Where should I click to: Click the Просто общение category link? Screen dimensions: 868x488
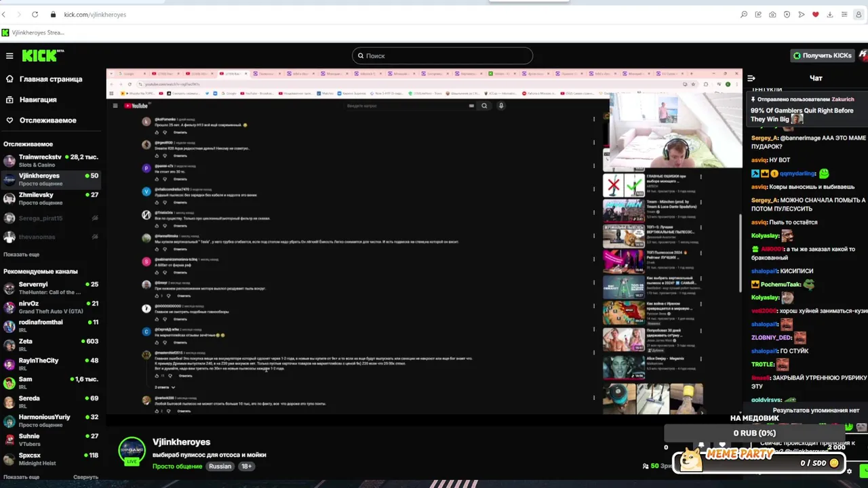[x=177, y=466]
